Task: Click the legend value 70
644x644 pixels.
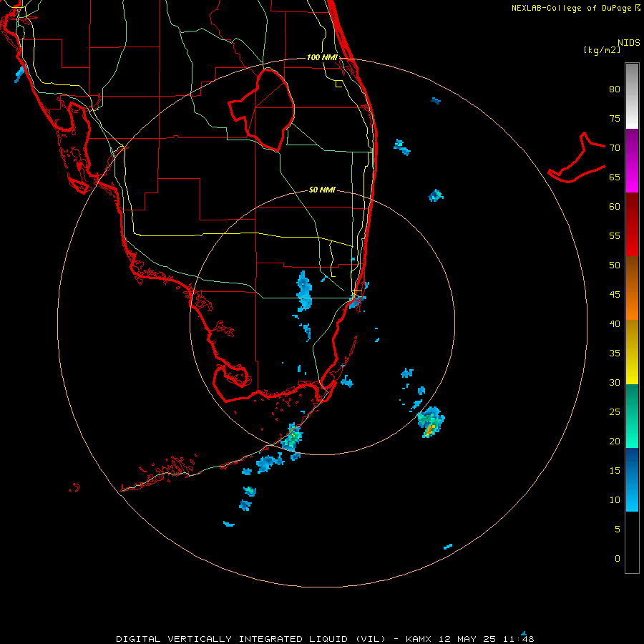Action: (x=615, y=148)
